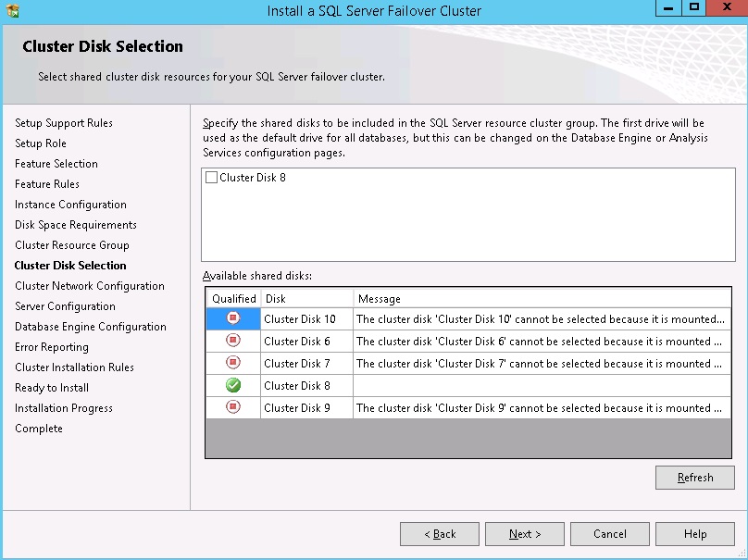Select Disk Space Requirements step

pyautogui.click(x=76, y=225)
